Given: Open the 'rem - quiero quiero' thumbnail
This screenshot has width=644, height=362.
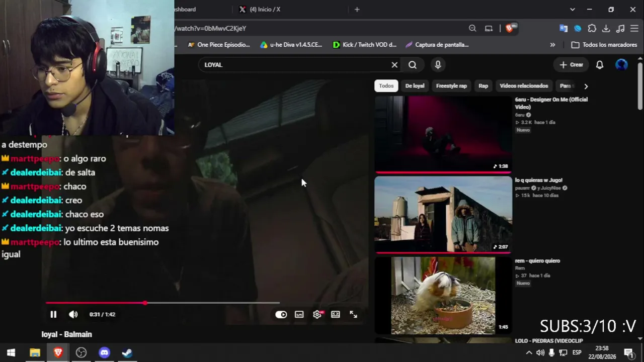Looking at the screenshot, I should (443, 295).
